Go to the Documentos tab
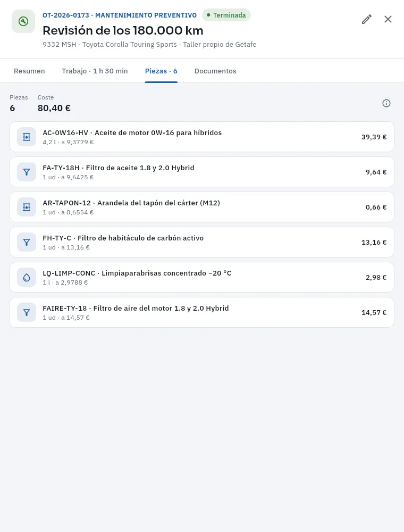404x532 pixels. point(215,71)
